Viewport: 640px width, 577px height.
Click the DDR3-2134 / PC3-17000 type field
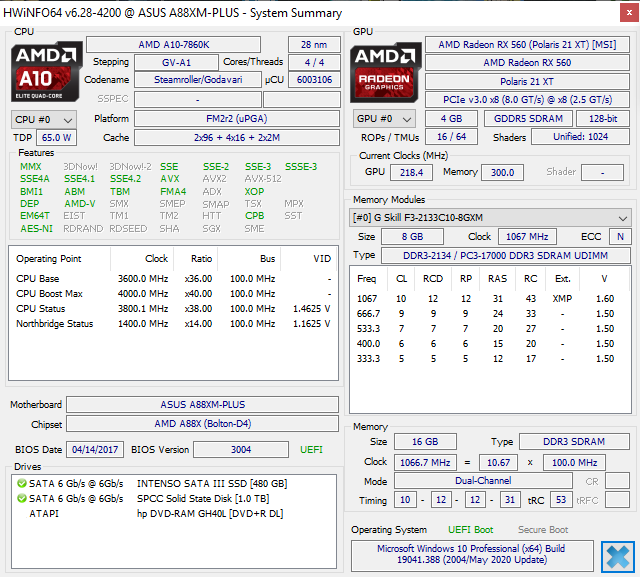(x=505, y=255)
